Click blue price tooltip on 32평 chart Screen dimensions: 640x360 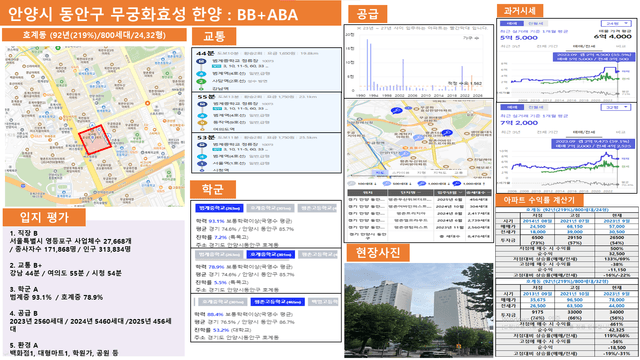click(x=593, y=143)
